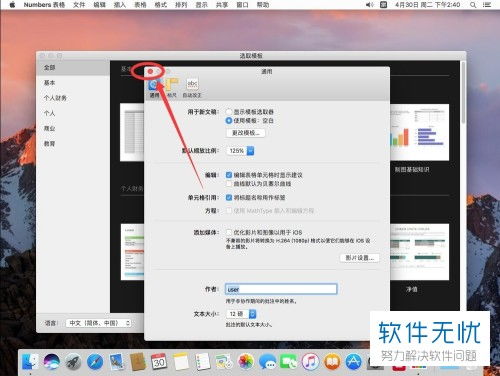
Task: Open Notification Center list icon
Action: (x=487, y=5)
